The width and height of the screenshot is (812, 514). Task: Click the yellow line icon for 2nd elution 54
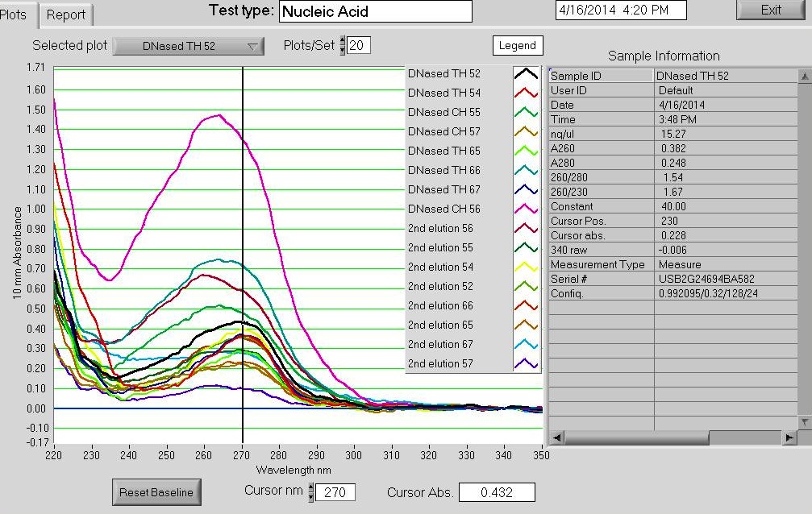click(x=525, y=267)
